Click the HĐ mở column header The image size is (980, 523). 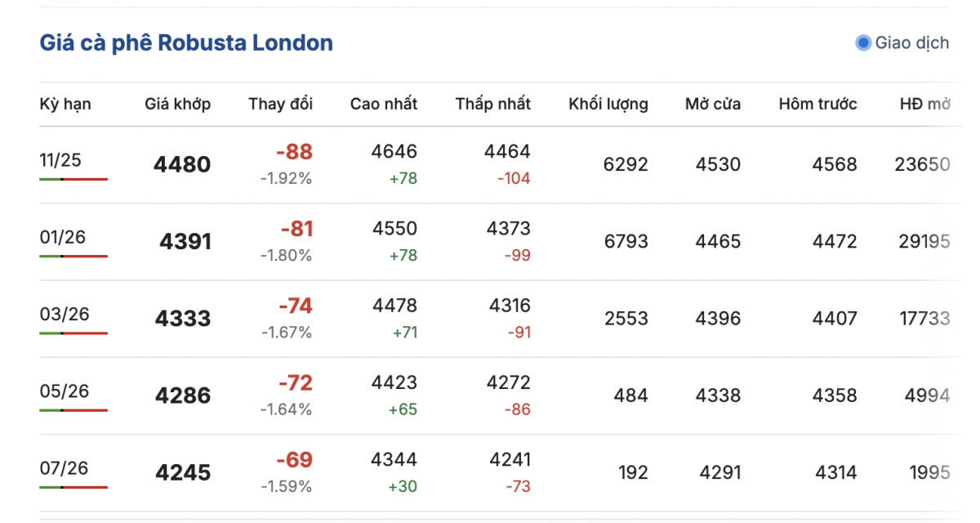[924, 104]
